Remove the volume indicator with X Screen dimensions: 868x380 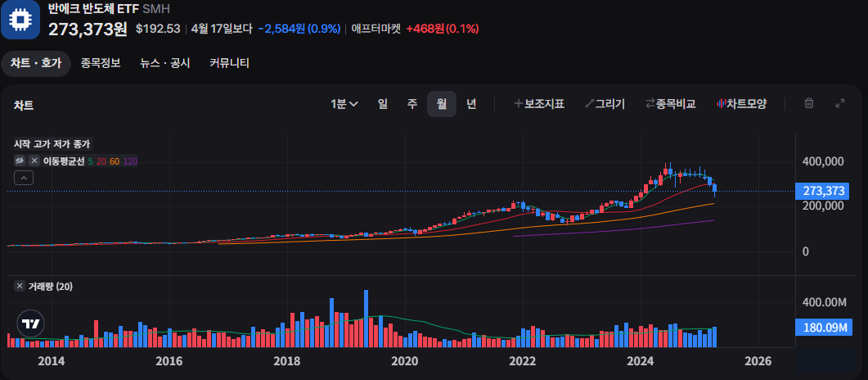coord(20,287)
